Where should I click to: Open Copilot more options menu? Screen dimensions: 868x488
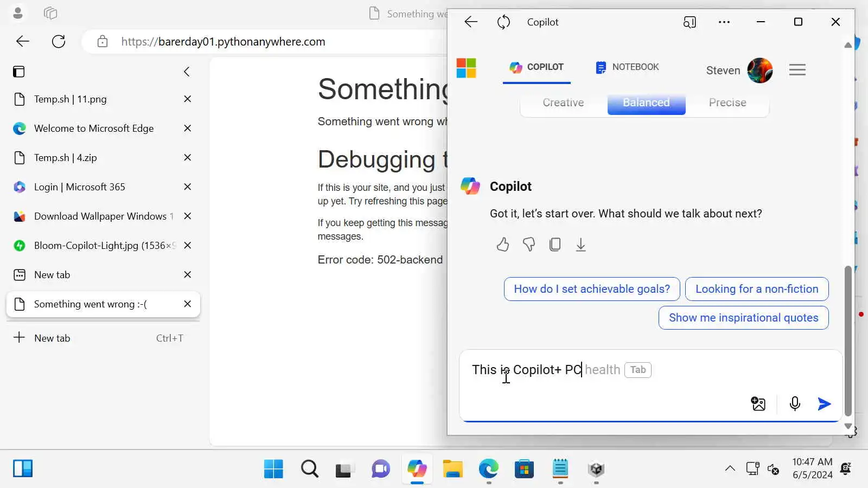(x=724, y=22)
